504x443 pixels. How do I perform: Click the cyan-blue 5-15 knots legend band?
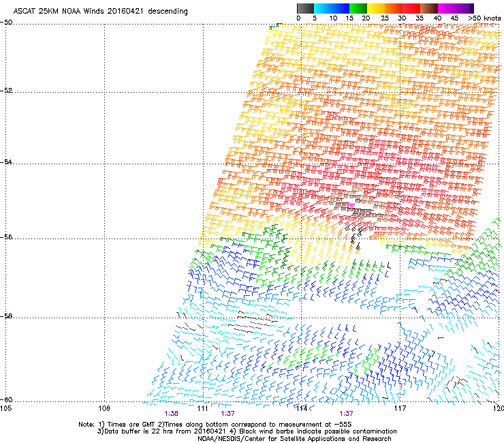pyautogui.click(x=332, y=8)
